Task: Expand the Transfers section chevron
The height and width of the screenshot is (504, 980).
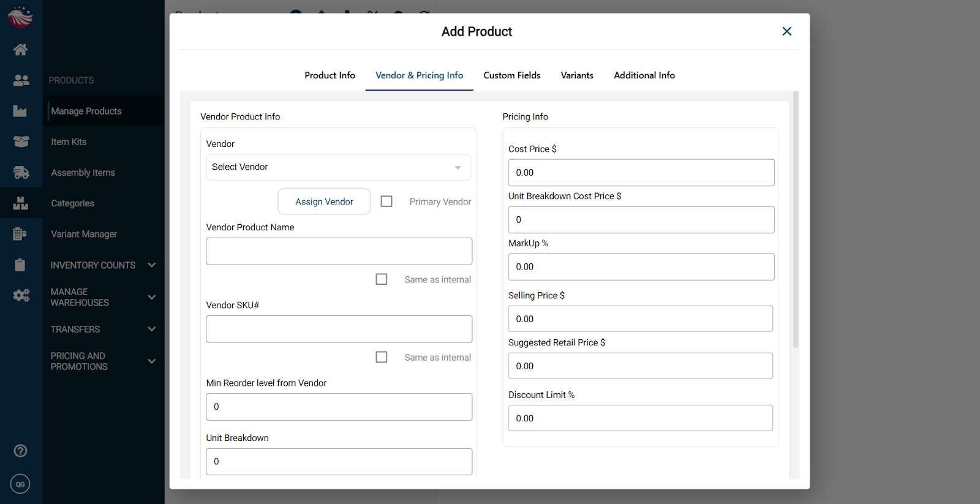Action: [x=152, y=329]
